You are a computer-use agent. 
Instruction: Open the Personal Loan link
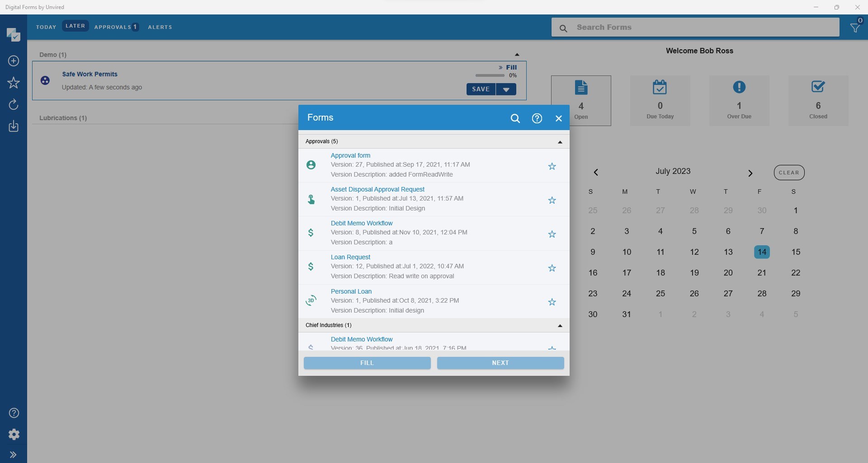click(x=351, y=291)
